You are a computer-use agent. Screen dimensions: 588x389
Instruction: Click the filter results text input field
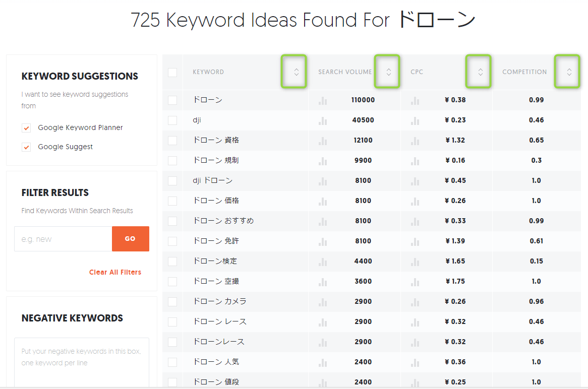(63, 239)
